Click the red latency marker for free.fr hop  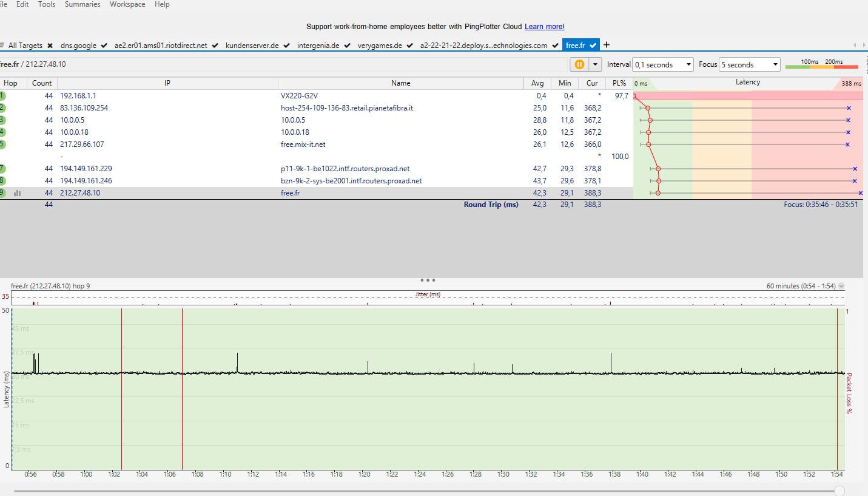tap(658, 193)
